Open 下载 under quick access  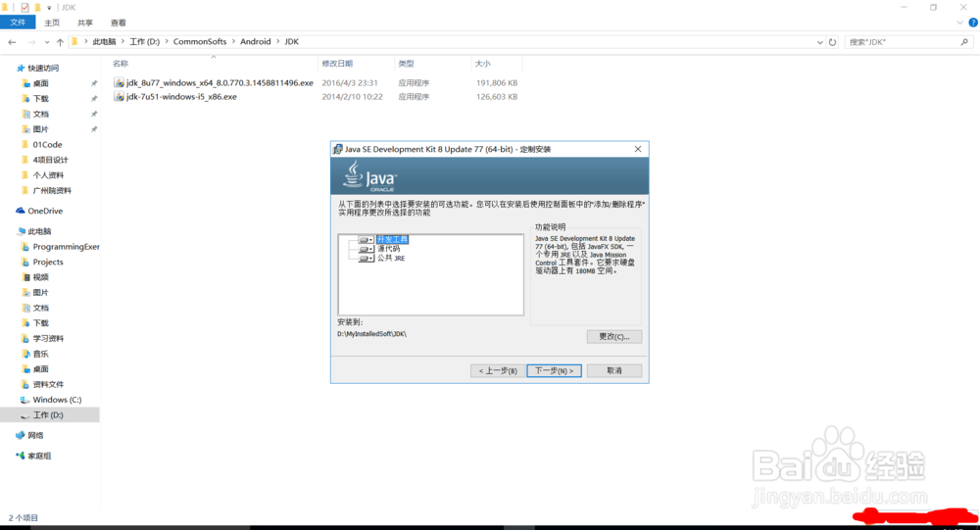tap(40, 99)
